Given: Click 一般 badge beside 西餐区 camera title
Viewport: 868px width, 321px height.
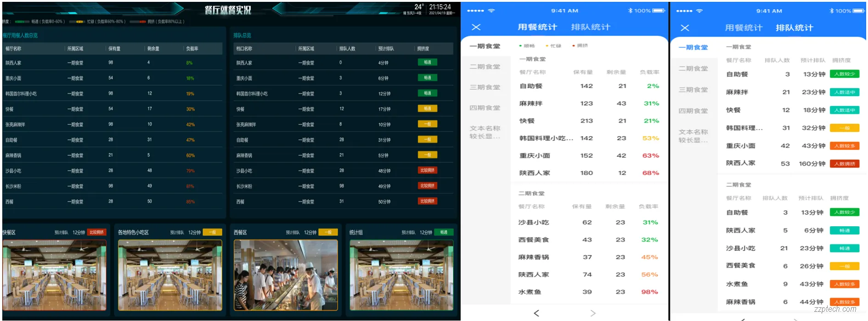Looking at the screenshot, I should click(328, 232).
